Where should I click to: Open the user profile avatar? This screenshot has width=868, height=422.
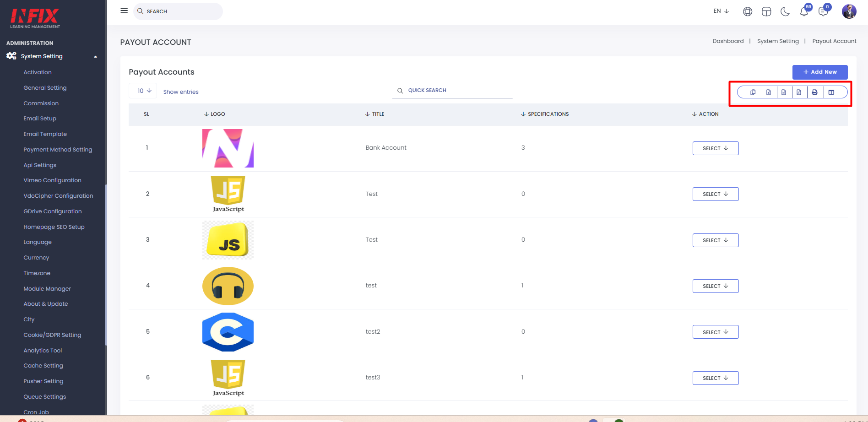849,11
